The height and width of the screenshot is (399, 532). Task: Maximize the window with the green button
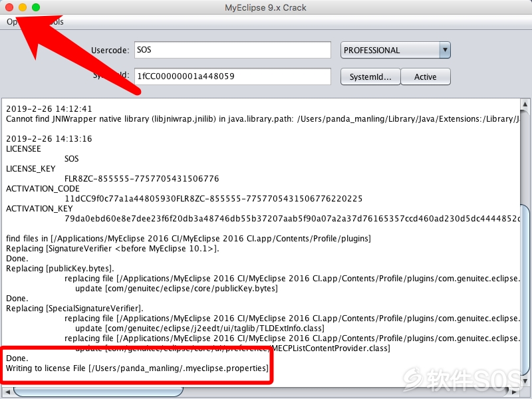coord(36,7)
